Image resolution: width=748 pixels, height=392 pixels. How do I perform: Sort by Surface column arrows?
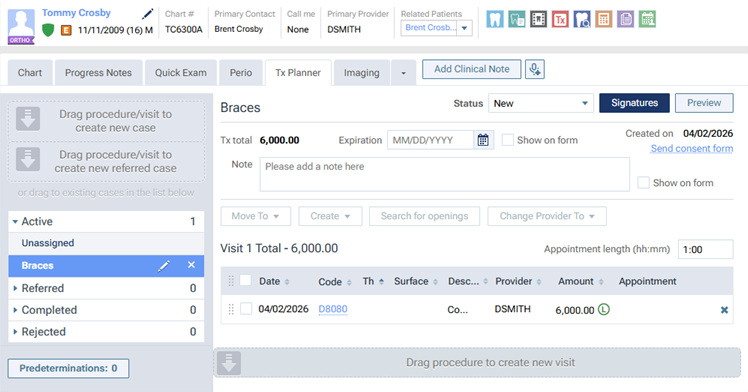[x=435, y=282]
